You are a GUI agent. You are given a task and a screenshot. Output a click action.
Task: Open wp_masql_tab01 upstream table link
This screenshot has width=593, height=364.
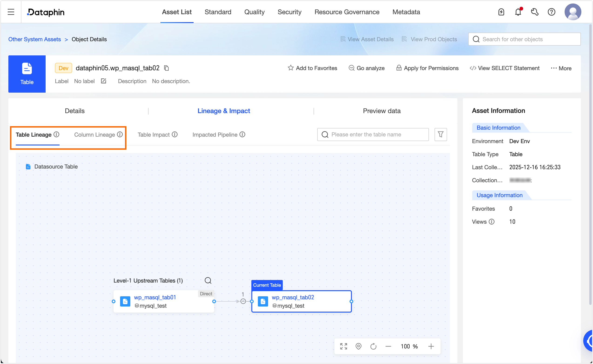[155, 297]
